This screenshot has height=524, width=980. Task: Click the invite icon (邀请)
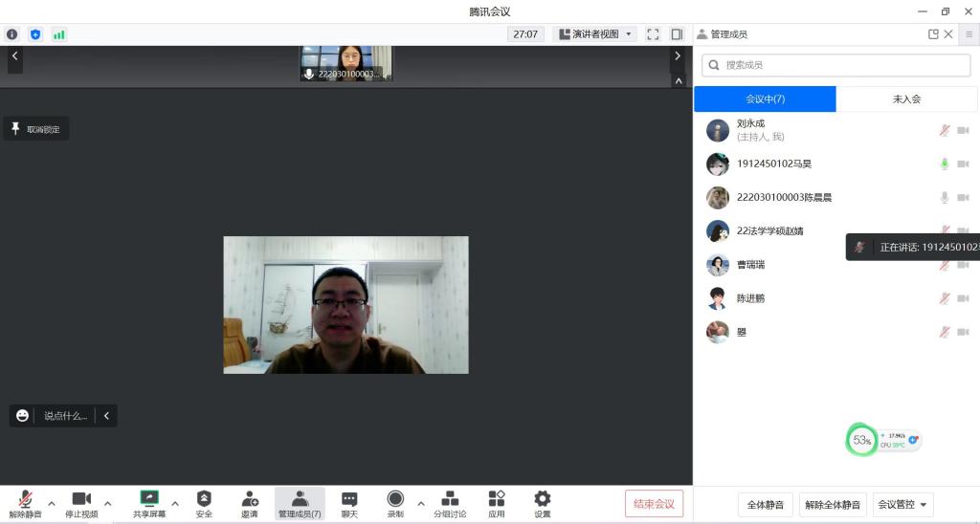click(249, 499)
